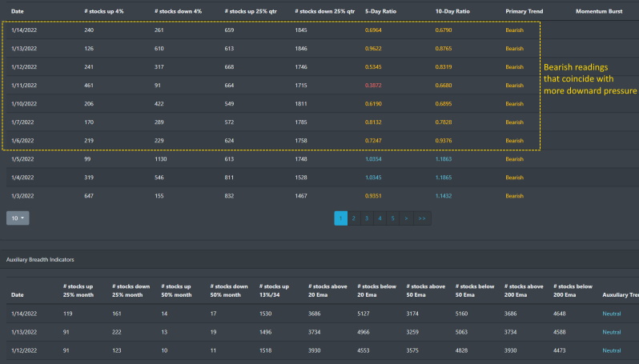Image resolution: width=639 pixels, height=364 pixels.
Task: Sort by # stocks below 200 Ema header
Action: [573, 290]
